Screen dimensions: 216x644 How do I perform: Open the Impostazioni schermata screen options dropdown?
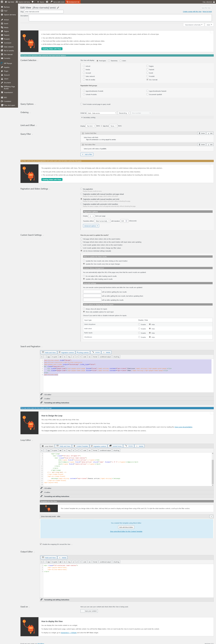[193, 25]
